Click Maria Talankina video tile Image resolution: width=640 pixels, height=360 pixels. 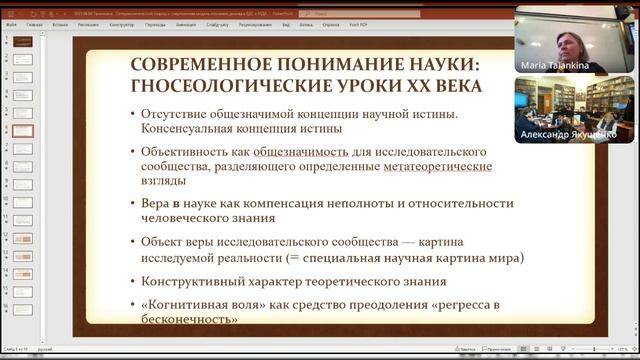[574, 40]
